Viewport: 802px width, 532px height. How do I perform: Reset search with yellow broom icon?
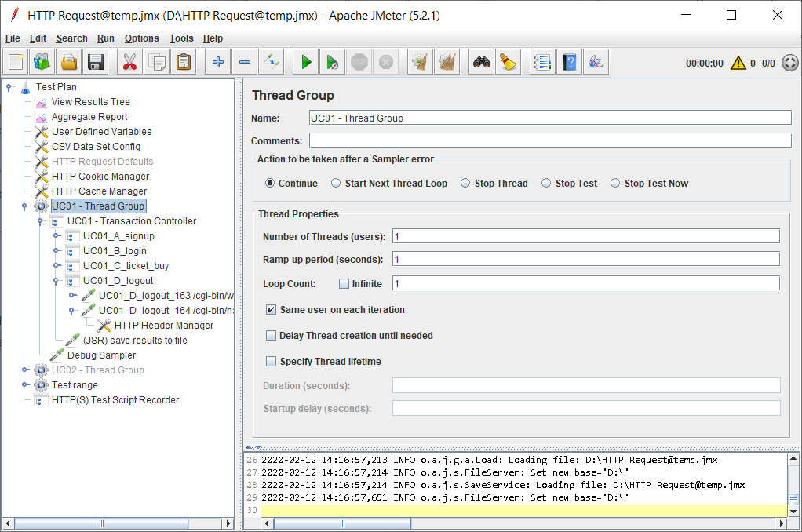click(x=508, y=63)
